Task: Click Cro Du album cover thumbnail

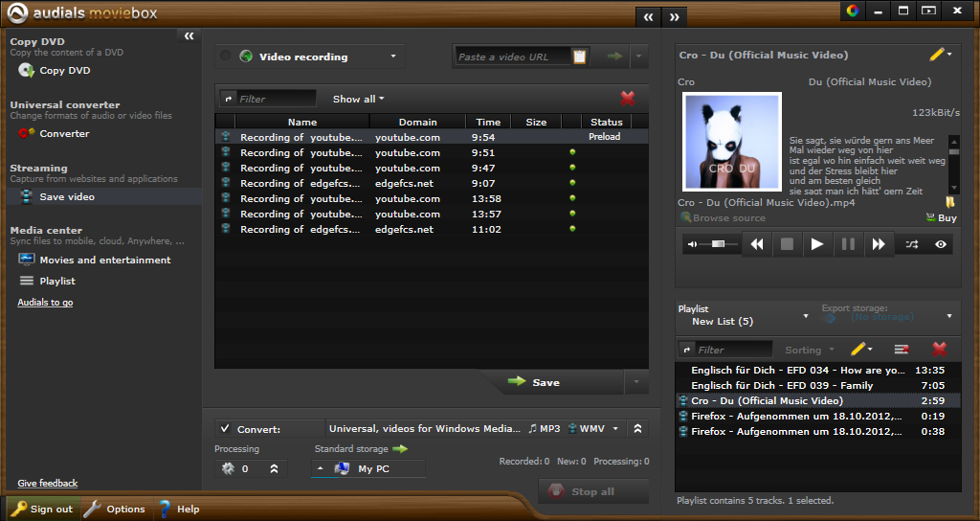Action: pyautogui.click(x=732, y=142)
